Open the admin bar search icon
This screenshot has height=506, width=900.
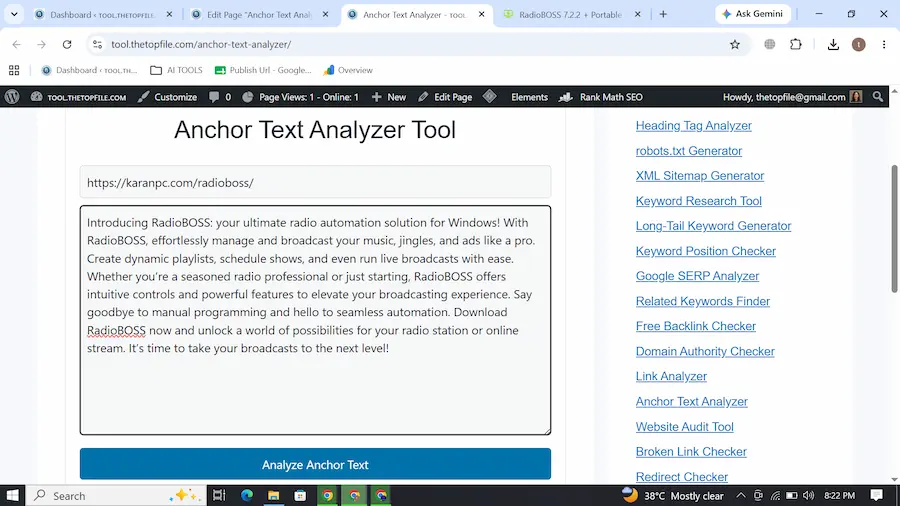[x=878, y=97]
